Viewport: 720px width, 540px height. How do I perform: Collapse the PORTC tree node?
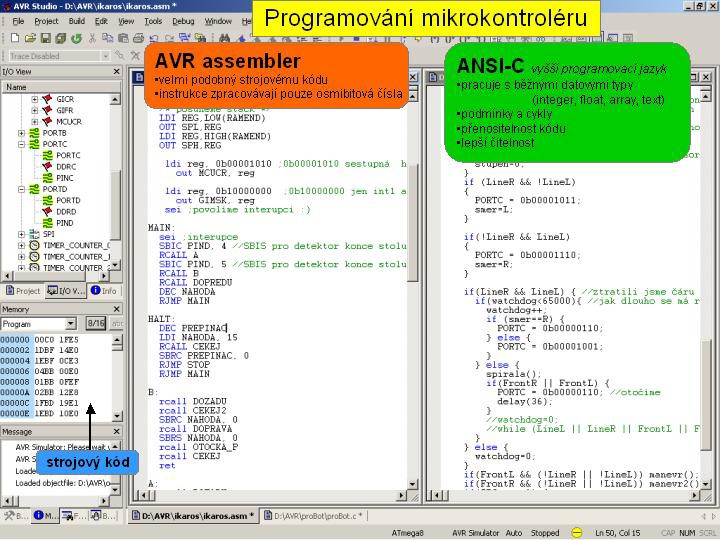tap(22, 144)
